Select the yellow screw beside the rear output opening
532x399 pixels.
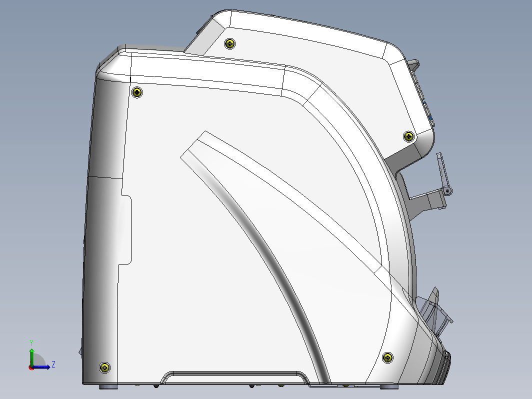tap(409, 136)
